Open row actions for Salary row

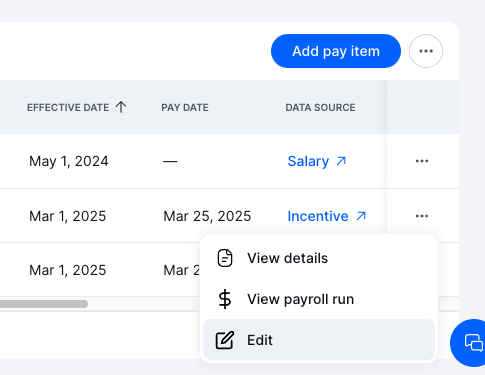coord(422,161)
